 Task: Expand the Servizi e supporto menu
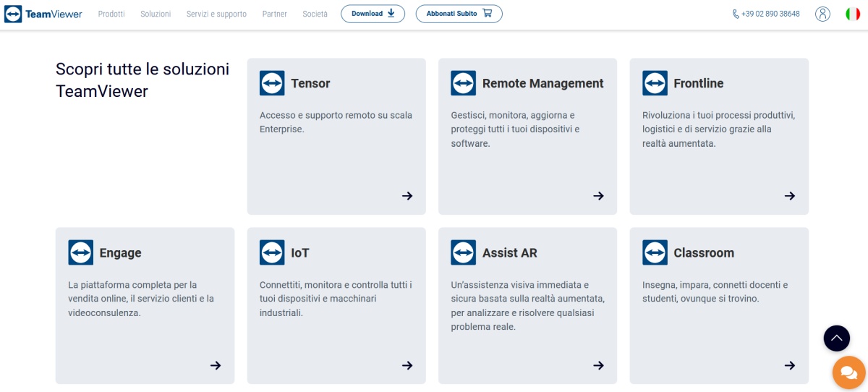coord(216,14)
